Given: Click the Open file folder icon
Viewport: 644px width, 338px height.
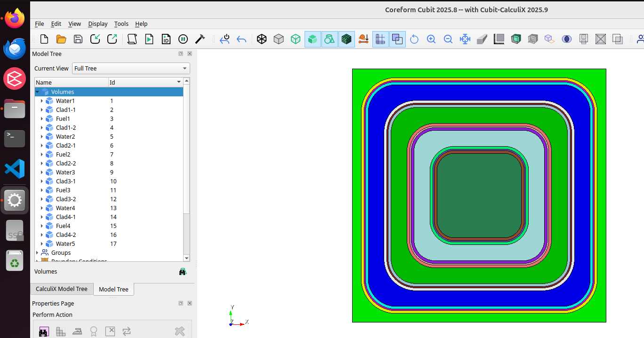Looking at the screenshot, I should [61, 39].
